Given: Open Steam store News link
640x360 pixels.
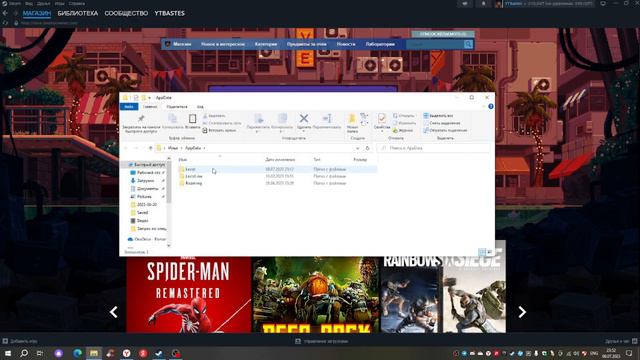Looking at the screenshot, I should click(x=346, y=44).
